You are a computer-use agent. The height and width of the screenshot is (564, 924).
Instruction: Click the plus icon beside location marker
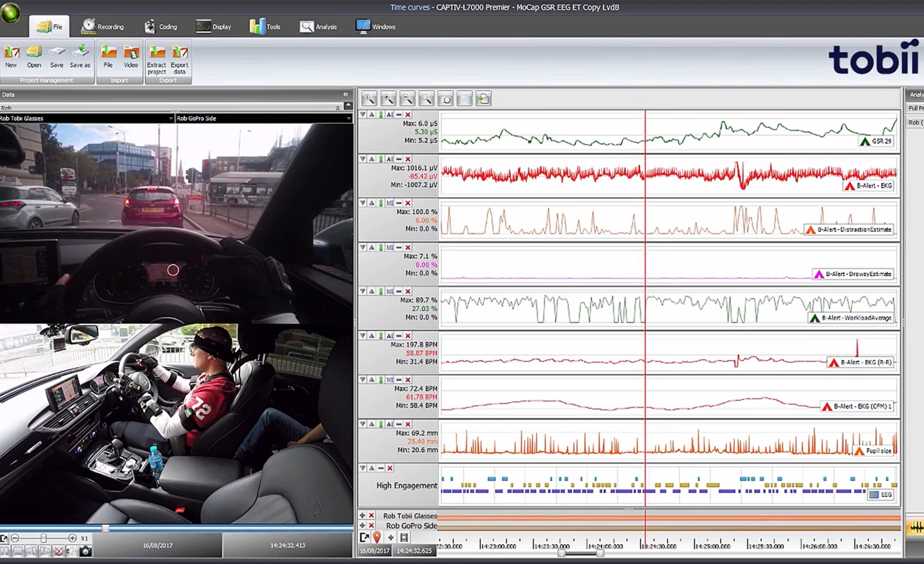(x=391, y=537)
